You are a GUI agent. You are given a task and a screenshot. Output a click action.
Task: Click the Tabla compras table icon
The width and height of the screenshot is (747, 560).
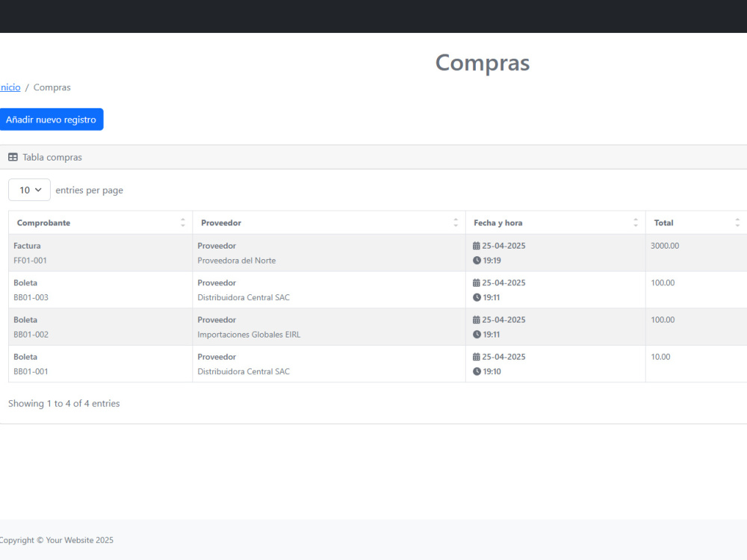point(13,157)
